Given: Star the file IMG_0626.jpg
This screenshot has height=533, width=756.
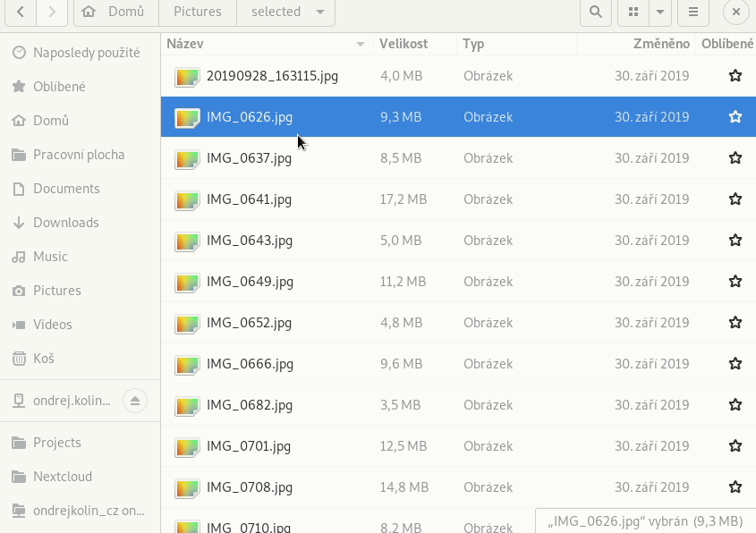Looking at the screenshot, I should pos(735,116).
